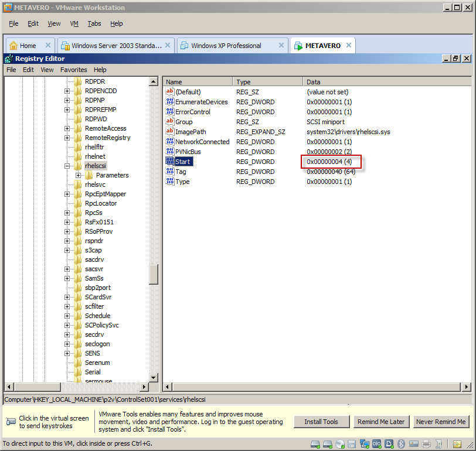Open Registry Editor Favorites menu
Viewport: 476px width, 451px height.
(73, 70)
